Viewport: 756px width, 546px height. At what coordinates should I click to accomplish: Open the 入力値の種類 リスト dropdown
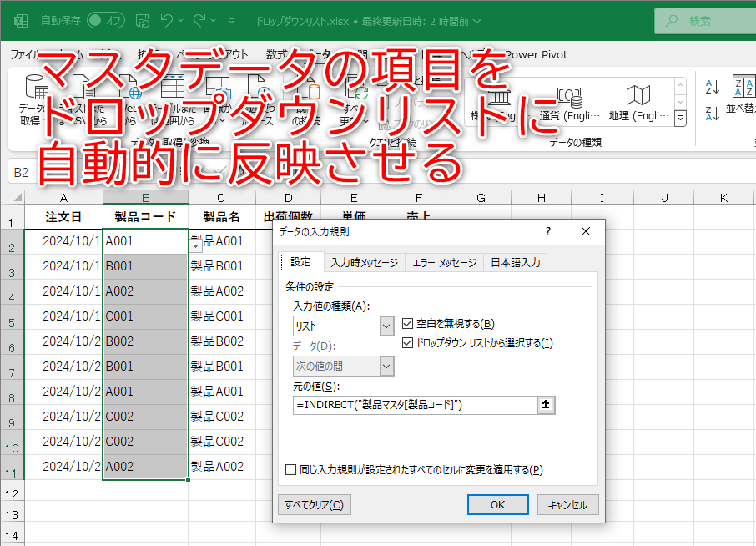[386, 325]
